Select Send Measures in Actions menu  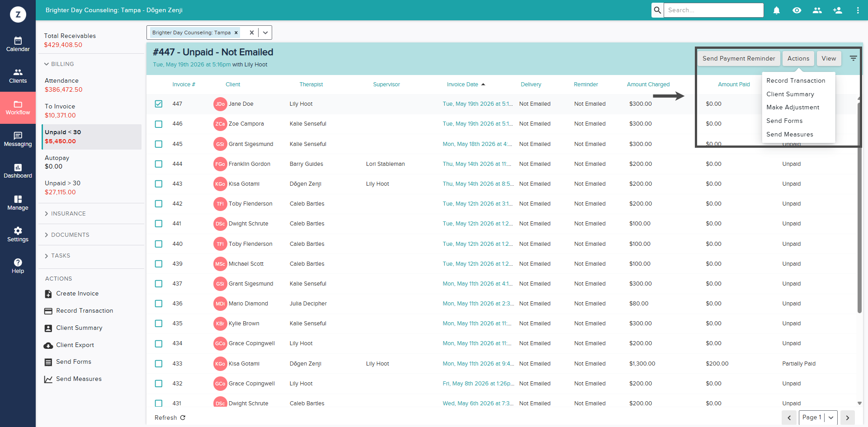789,134
